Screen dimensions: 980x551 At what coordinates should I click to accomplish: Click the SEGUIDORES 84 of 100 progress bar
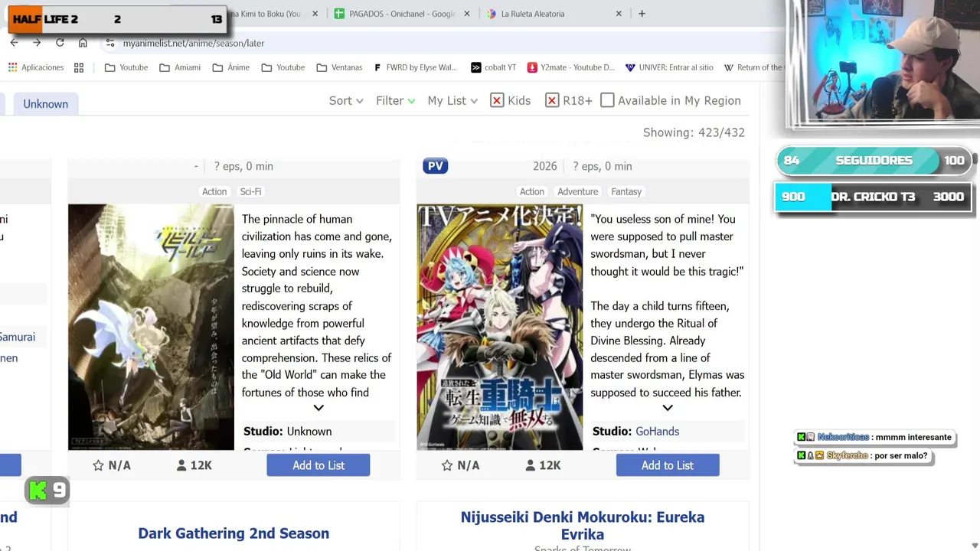[874, 161]
